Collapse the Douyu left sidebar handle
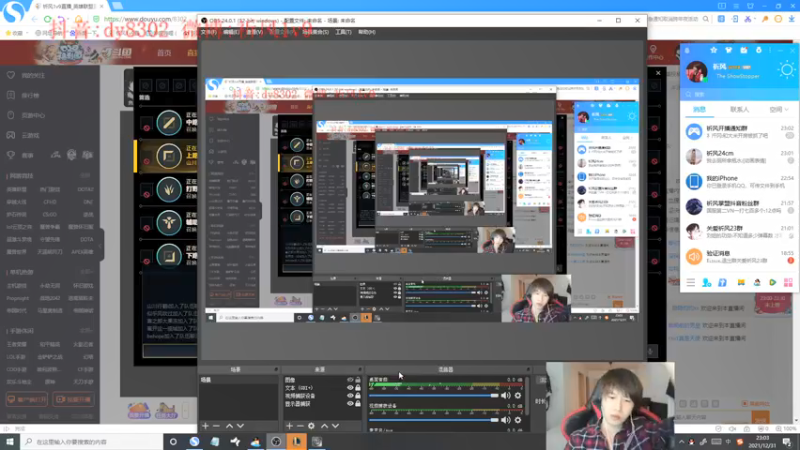The width and height of the screenshot is (800, 450). coord(102,245)
